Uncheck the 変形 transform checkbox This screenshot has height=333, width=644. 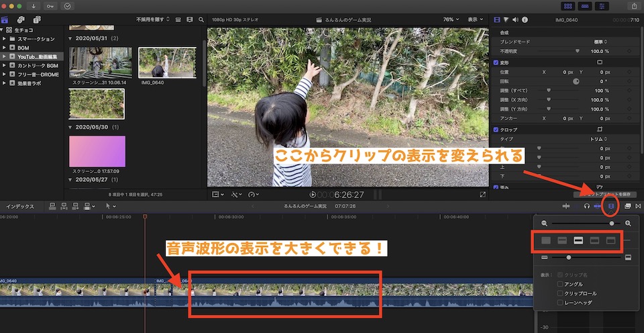coord(496,62)
